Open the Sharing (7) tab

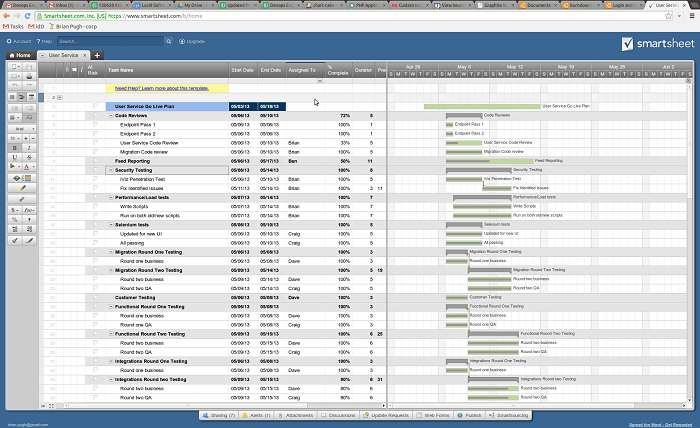click(219, 415)
